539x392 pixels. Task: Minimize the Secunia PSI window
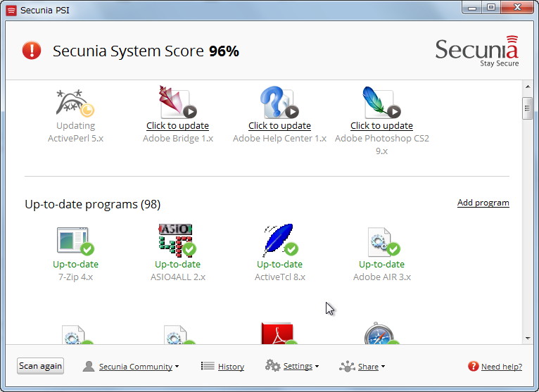[x=472, y=7]
